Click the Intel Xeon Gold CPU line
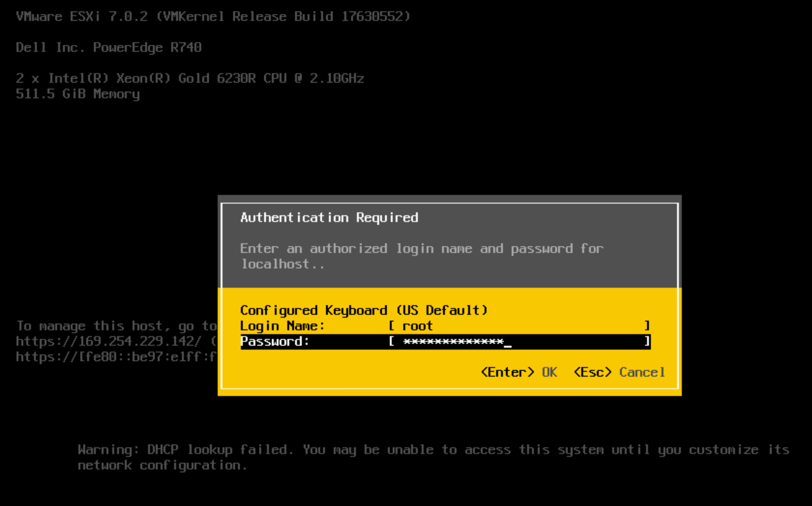The image size is (812, 506). click(x=190, y=78)
